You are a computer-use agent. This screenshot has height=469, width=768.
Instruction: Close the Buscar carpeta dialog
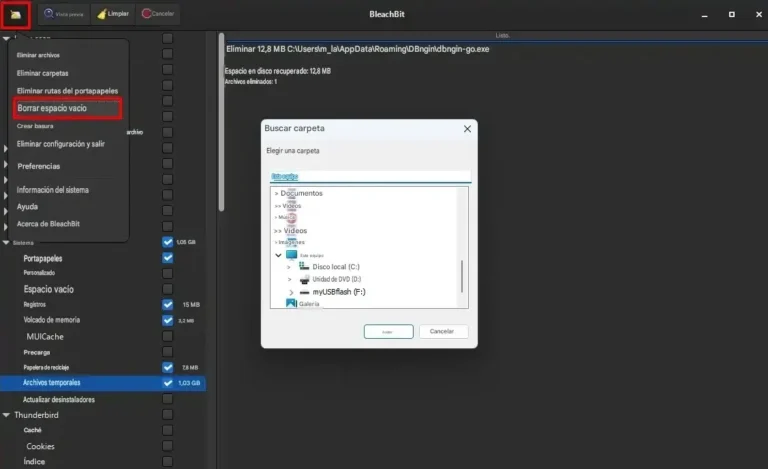pyautogui.click(x=467, y=129)
